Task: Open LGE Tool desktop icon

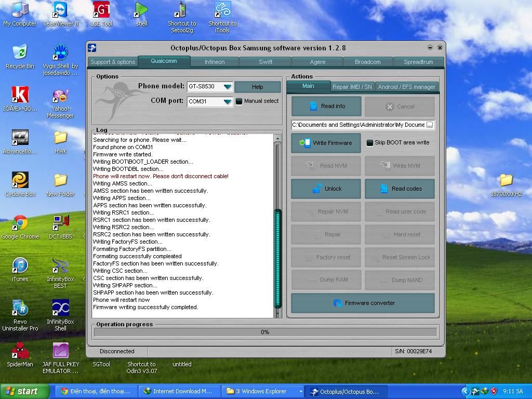Action: (x=101, y=14)
